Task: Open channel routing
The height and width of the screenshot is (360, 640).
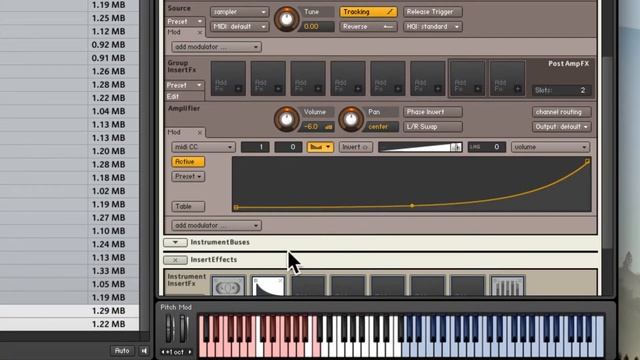Action: (562, 112)
